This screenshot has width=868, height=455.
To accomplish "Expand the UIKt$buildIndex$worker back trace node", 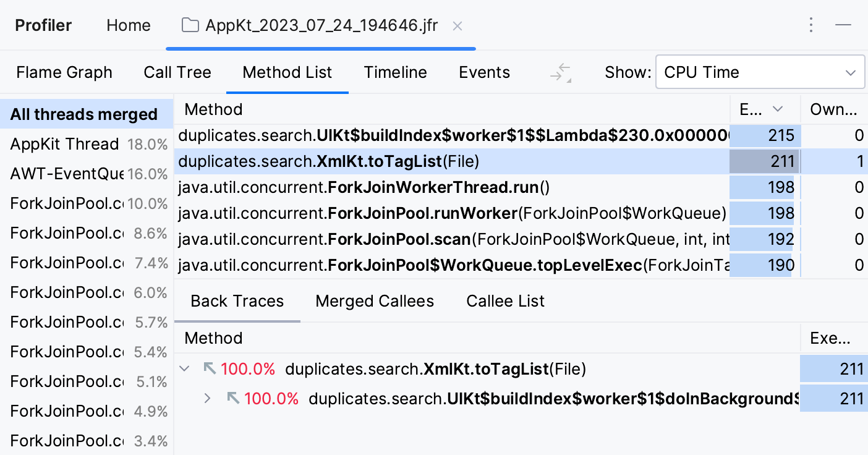I will 208,398.
